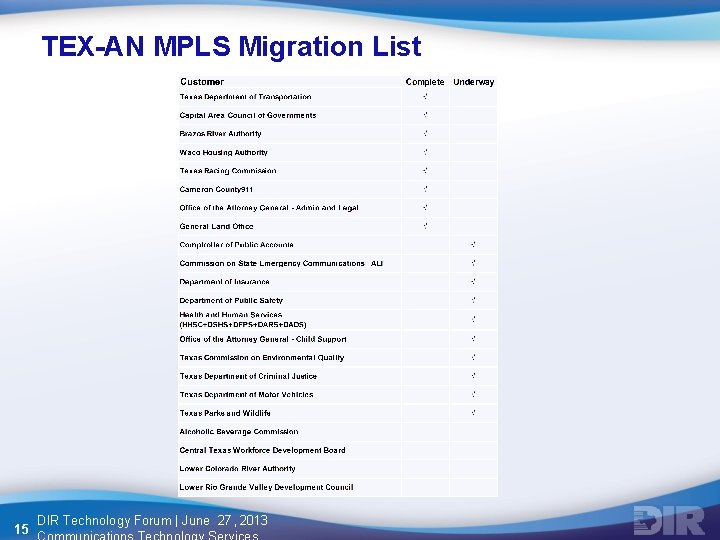Click Underway checkmark for Comptroller of Public Accounts
Screen dimensions: 720x540
(x=473, y=244)
